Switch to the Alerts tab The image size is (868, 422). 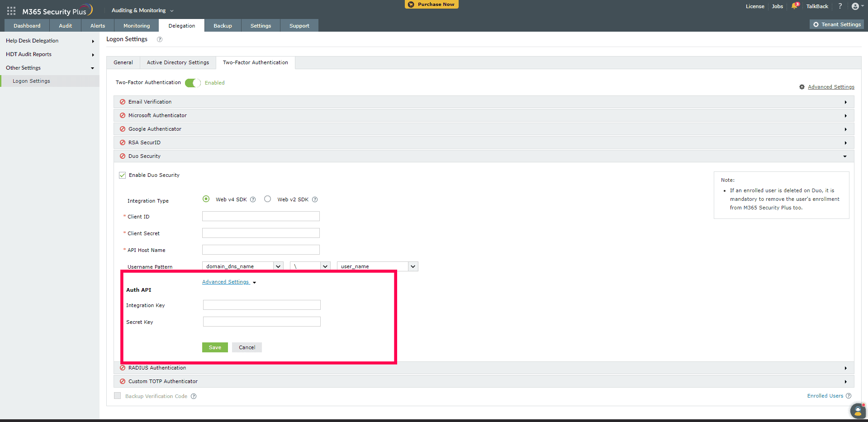98,26
